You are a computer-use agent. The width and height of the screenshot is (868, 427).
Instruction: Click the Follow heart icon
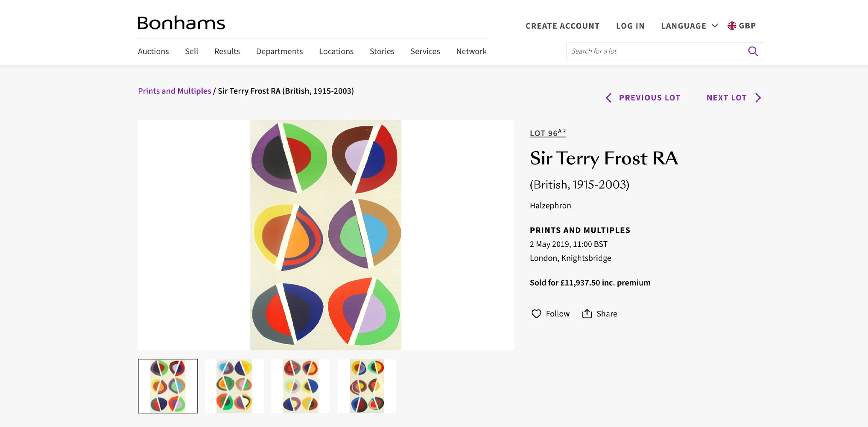click(x=536, y=314)
